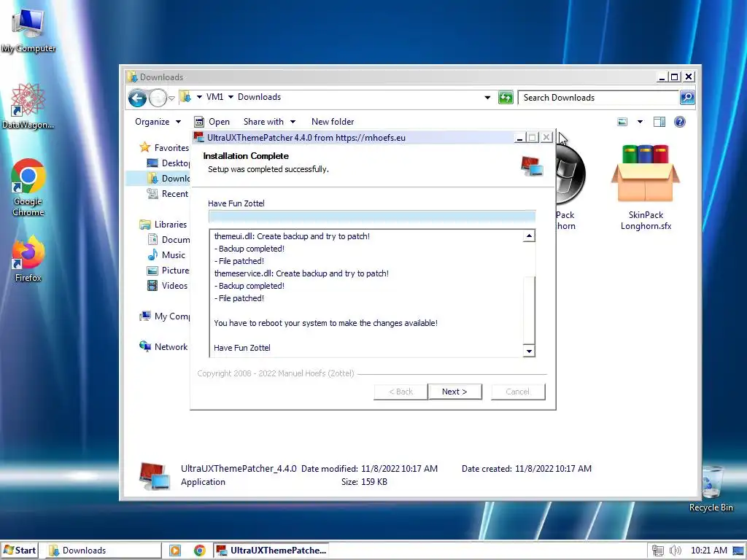Open Recent places in sidebar
Image resolution: width=747 pixels, height=560 pixels.
168,194
